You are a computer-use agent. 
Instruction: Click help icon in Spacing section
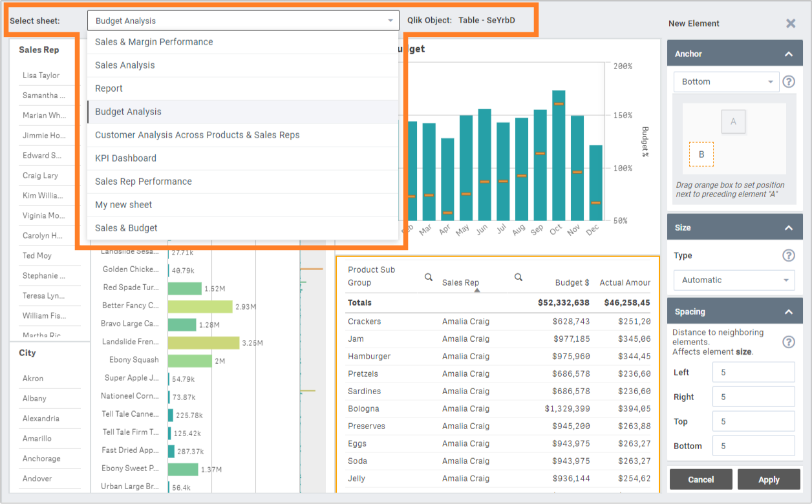pos(789,342)
